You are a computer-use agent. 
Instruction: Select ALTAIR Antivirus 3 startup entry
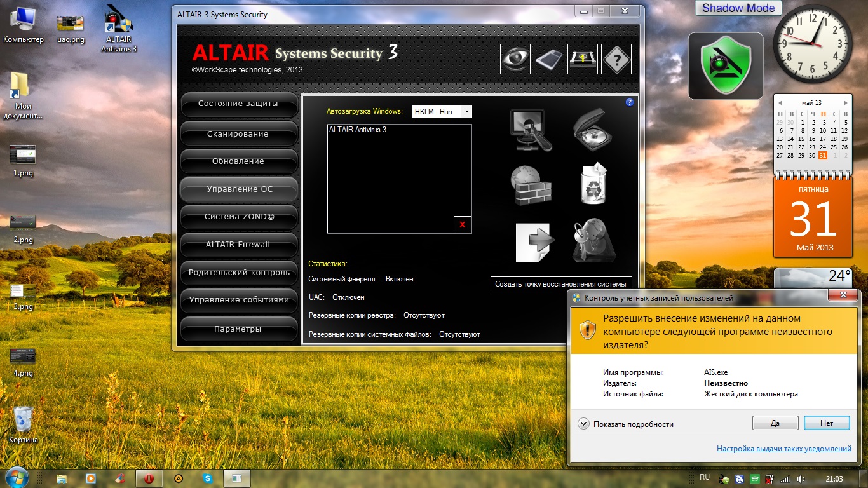click(x=358, y=130)
